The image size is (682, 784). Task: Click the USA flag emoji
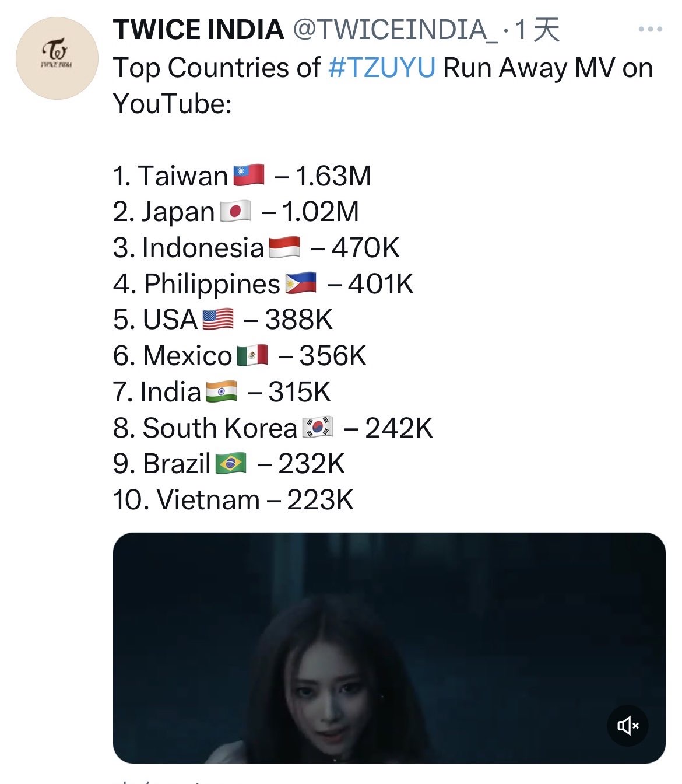pyautogui.click(x=218, y=319)
